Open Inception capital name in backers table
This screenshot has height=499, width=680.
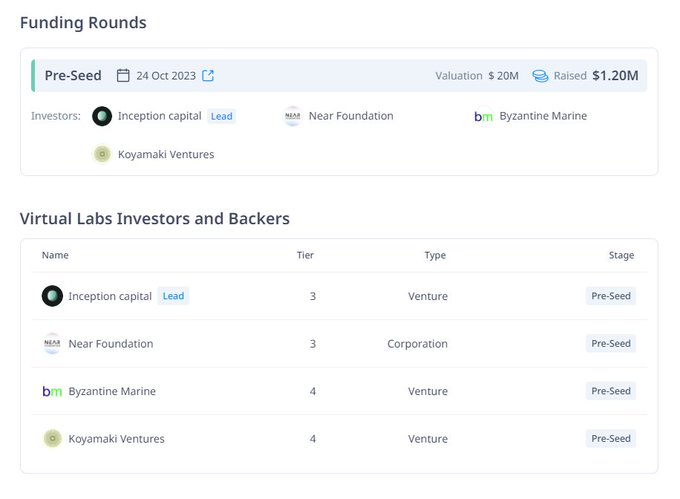[110, 296]
